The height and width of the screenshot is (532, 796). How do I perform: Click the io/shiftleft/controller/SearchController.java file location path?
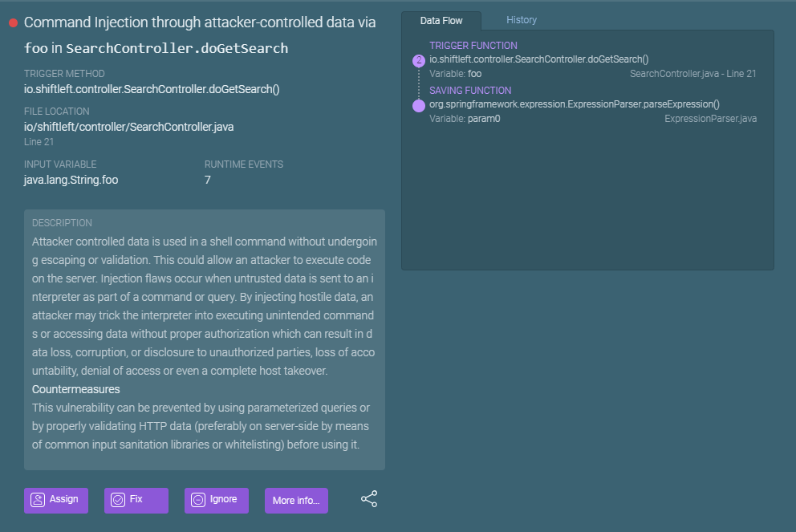(x=128, y=127)
